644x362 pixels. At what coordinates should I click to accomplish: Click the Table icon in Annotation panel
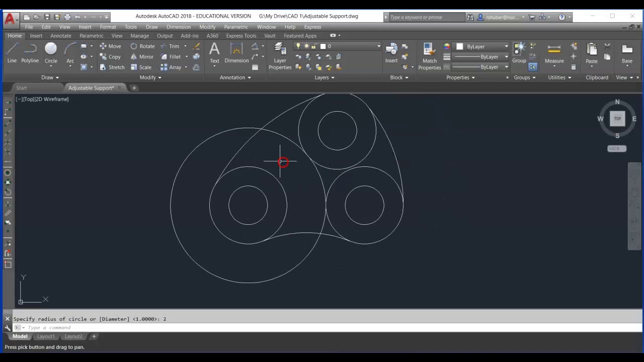[255, 67]
